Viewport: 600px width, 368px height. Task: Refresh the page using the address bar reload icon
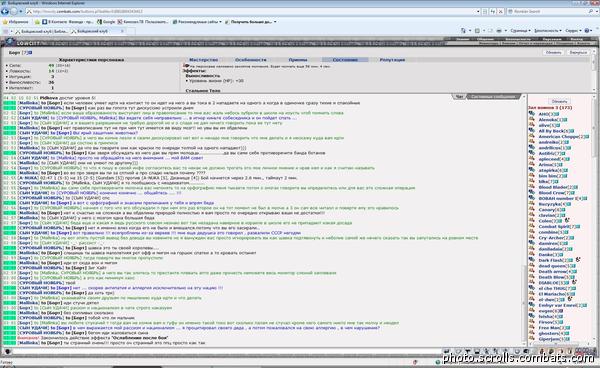(493, 11)
